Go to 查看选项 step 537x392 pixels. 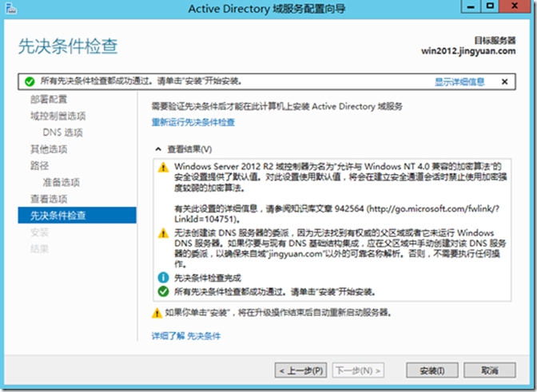[x=49, y=199]
